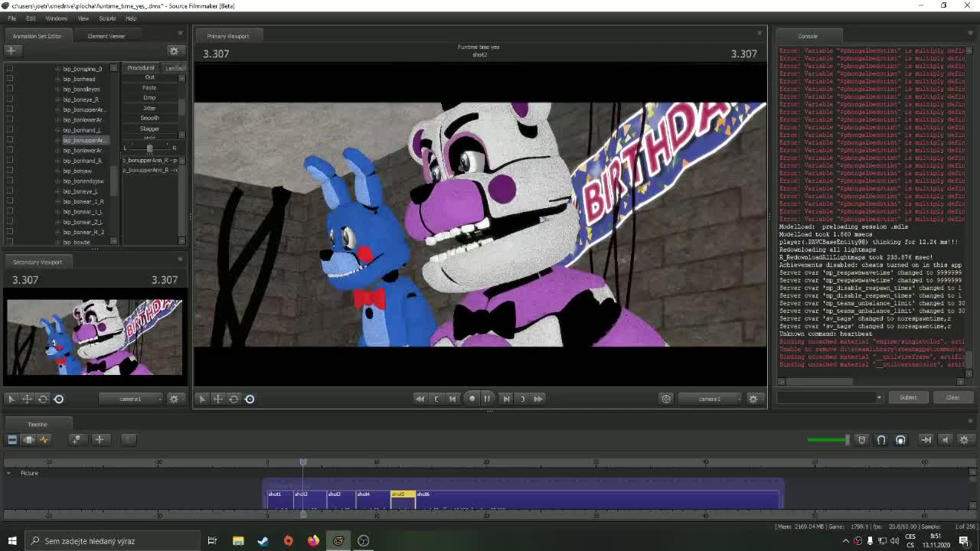This screenshot has width=980, height=551.
Task: Switch to the Element Viewer tab
Action: 106,36
